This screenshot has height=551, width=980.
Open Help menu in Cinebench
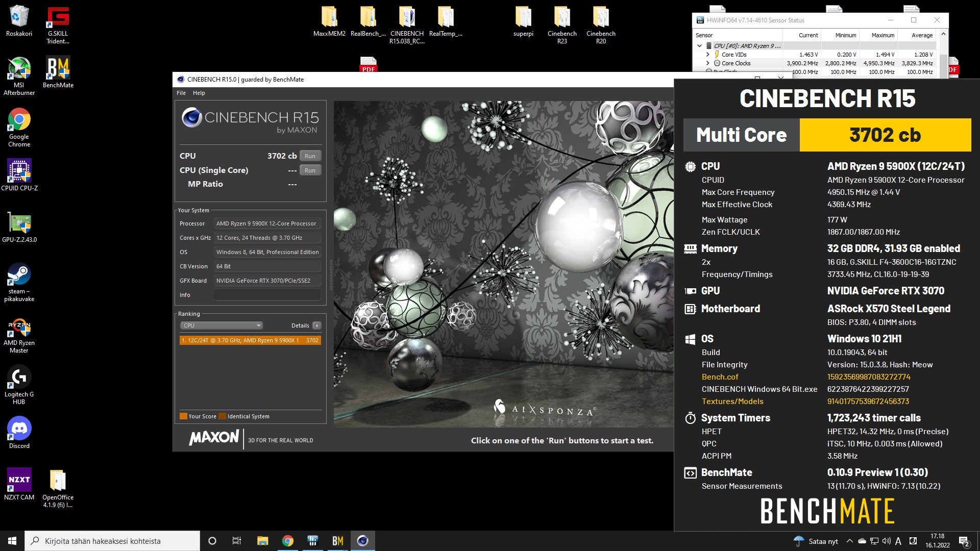199,93
